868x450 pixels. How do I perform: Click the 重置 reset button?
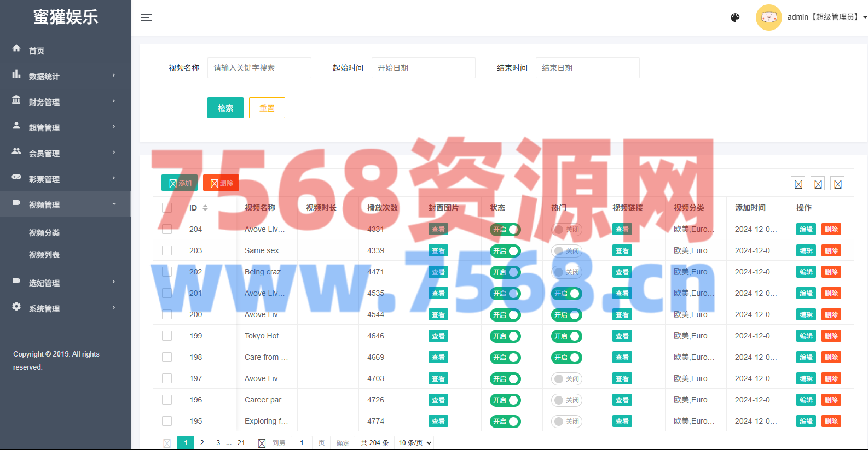pos(267,108)
